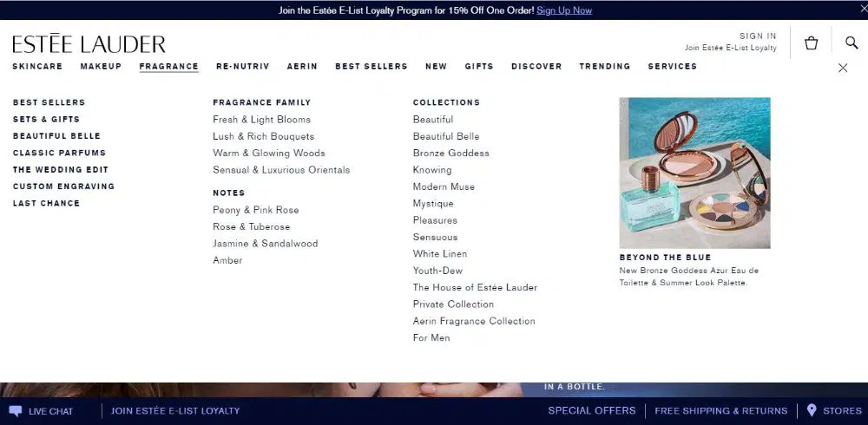Click Join Estée E-List Loyalty footer link
Image resolution: width=868 pixels, height=425 pixels.
coord(175,410)
